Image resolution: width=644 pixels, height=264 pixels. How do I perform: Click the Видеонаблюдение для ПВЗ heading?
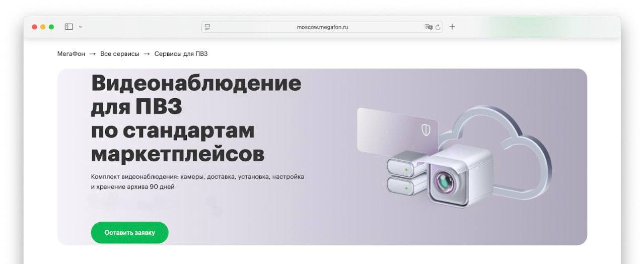(196, 118)
